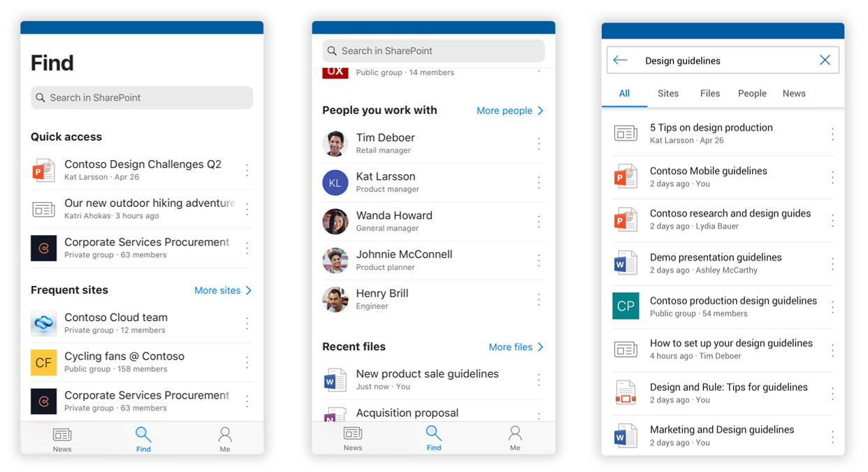Click Kat Larsson's KL avatar
Screen dimensions: 868x472
pos(335,183)
